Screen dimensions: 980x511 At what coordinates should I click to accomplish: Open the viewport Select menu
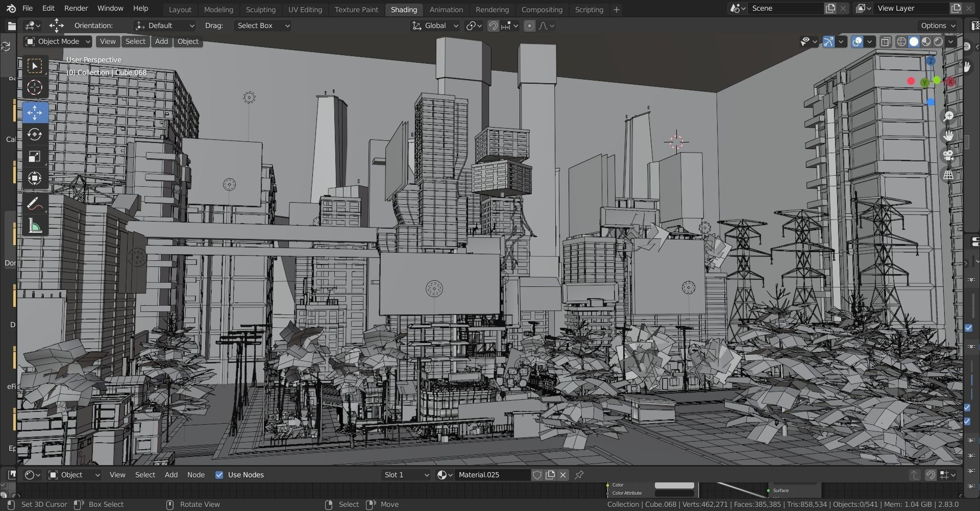pos(135,42)
